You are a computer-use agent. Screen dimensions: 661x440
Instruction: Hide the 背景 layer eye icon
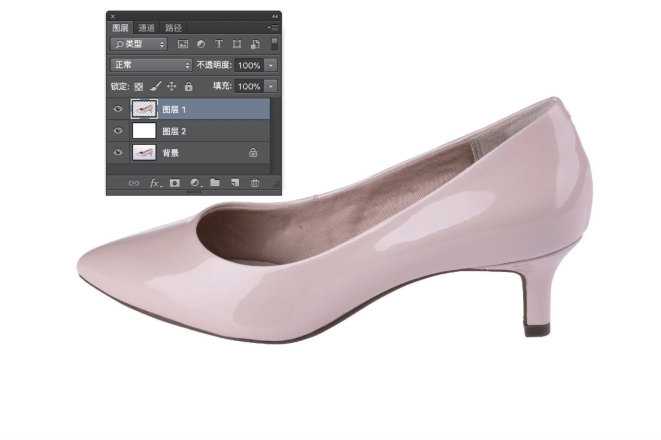pos(118,152)
